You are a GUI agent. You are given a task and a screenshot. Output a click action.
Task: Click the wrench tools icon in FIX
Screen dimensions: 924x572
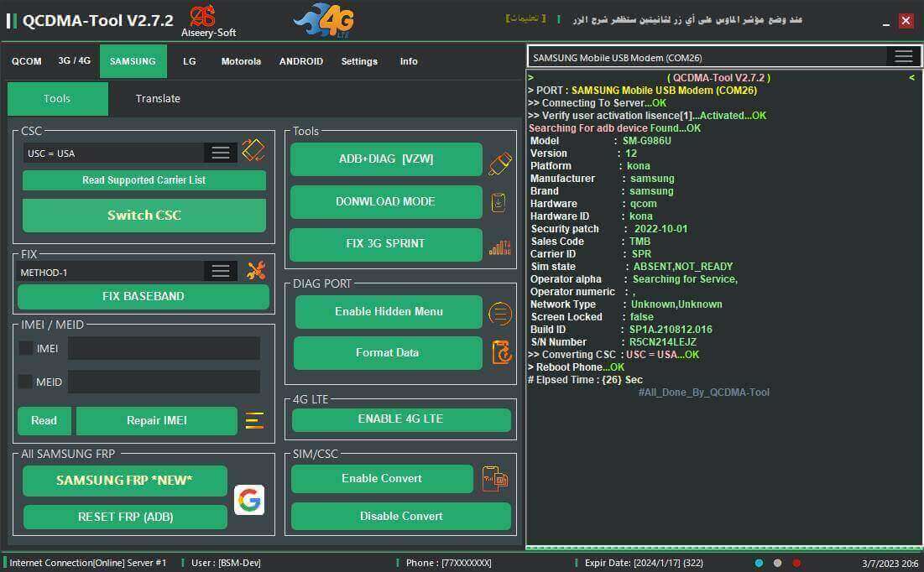(256, 270)
